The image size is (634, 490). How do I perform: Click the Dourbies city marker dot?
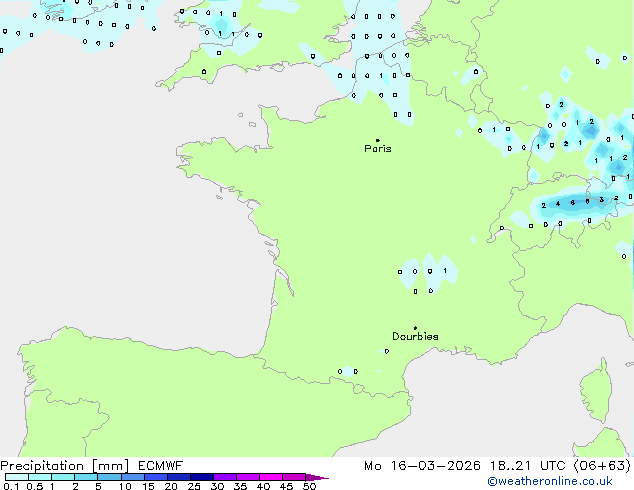(x=415, y=328)
